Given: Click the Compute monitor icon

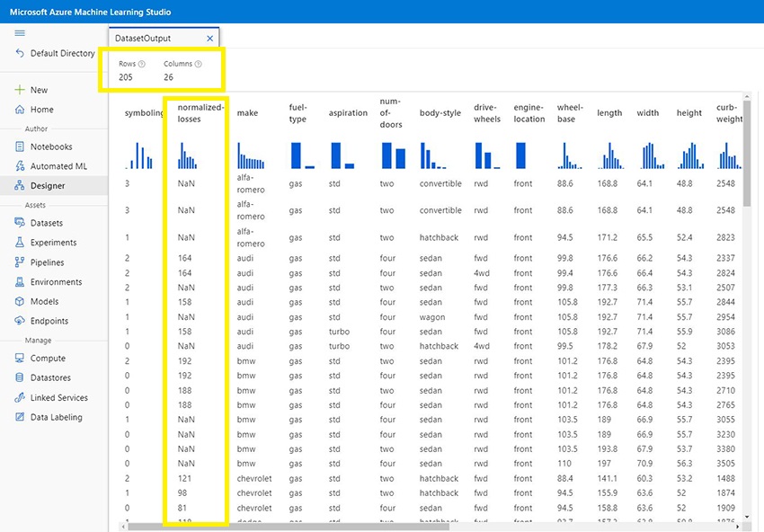Looking at the screenshot, I should [x=20, y=358].
